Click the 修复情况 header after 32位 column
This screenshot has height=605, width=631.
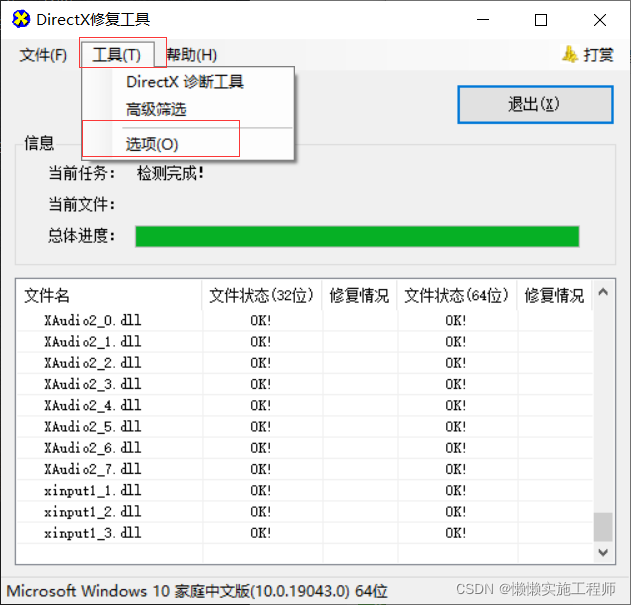tap(359, 295)
